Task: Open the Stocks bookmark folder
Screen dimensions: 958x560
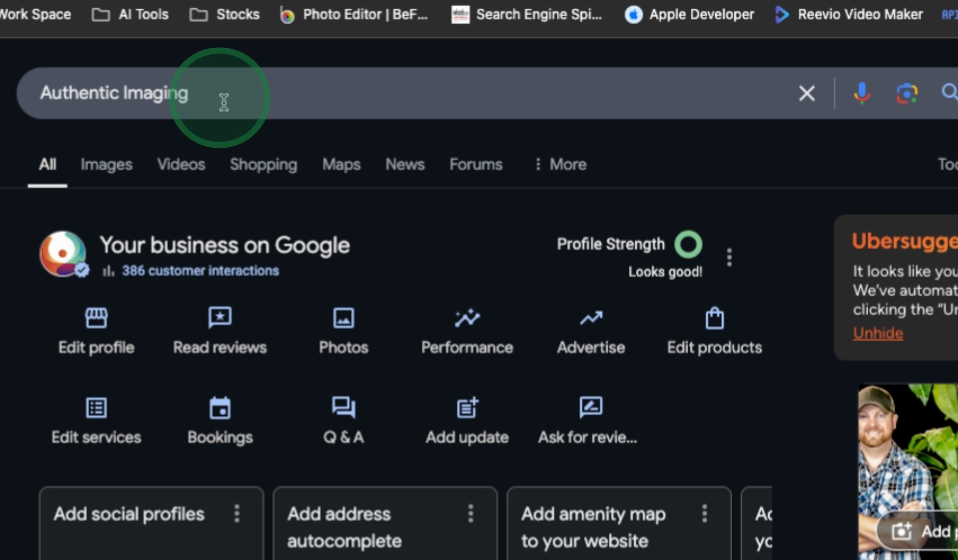Action: [x=225, y=14]
